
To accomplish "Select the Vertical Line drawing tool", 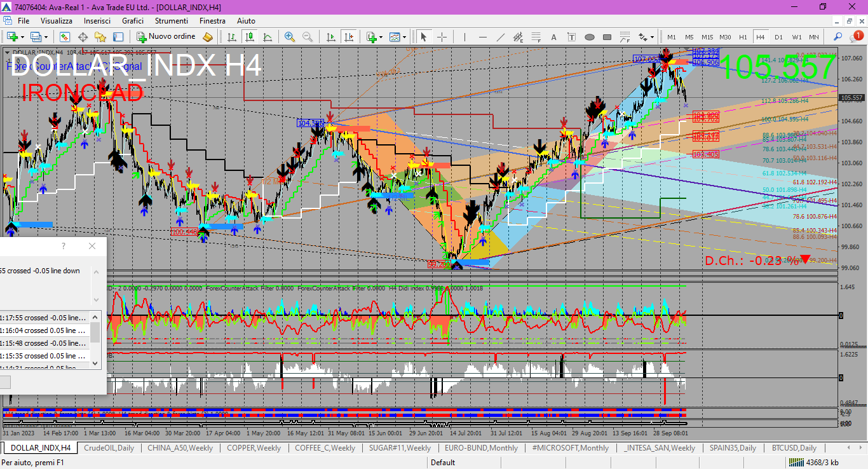I will tap(465, 37).
